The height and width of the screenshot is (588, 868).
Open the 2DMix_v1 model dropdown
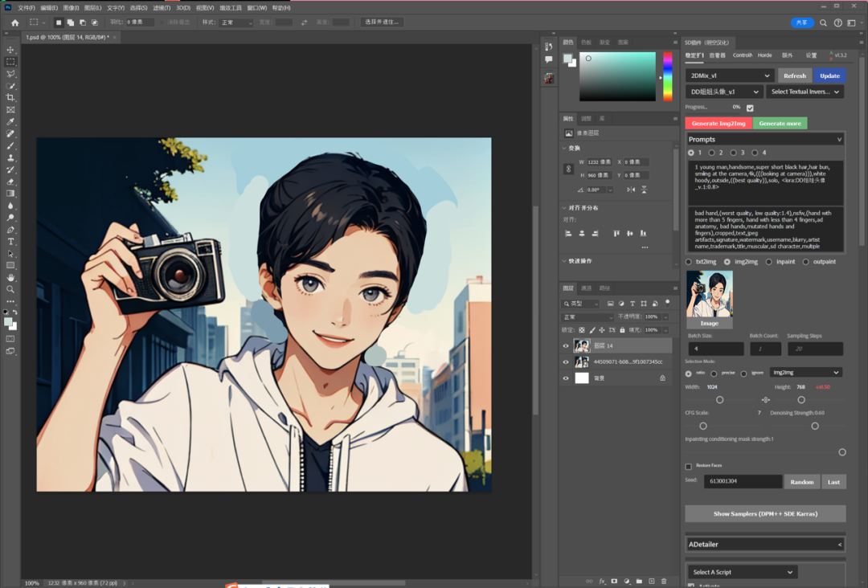[x=730, y=76]
